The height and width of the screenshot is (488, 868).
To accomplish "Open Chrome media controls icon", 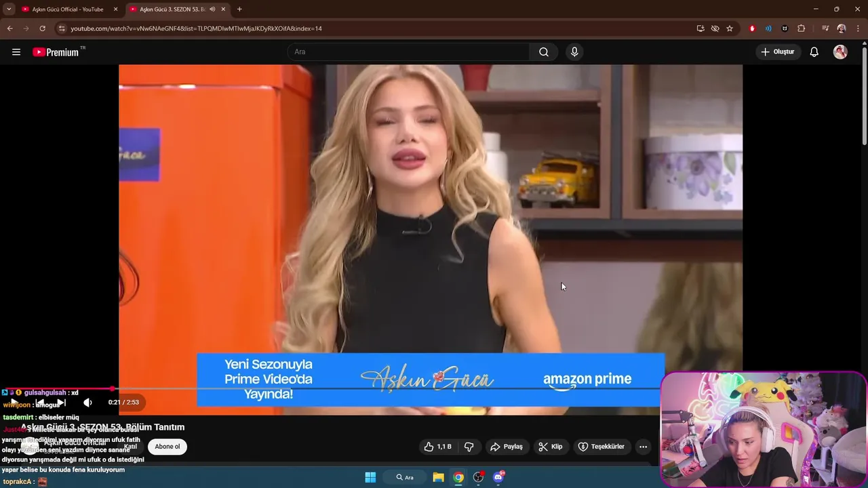I will coord(825,28).
